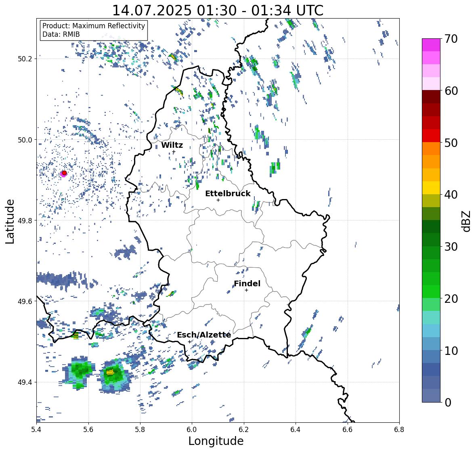
Task: Click the Findel location label
Action: point(247,283)
